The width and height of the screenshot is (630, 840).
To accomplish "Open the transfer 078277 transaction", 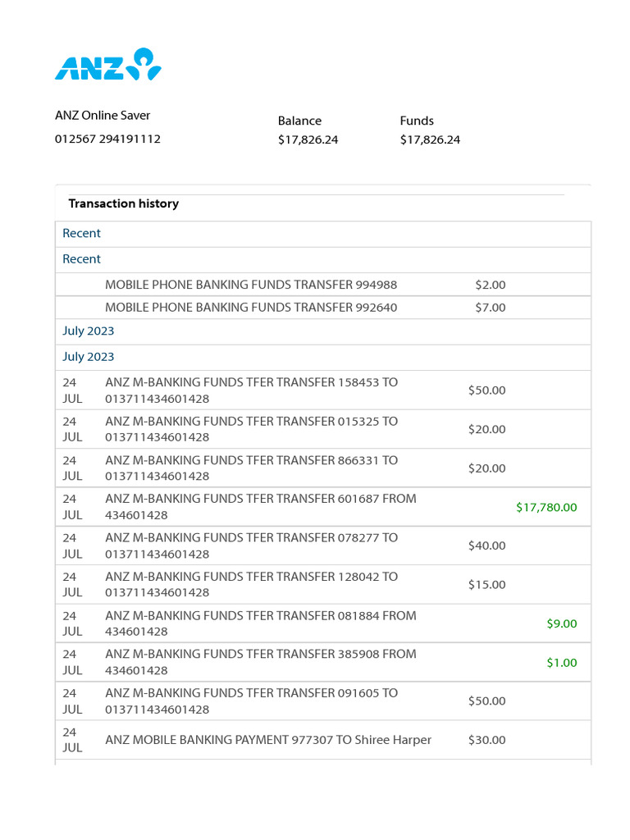I will pyautogui.click(x=323, y=546).
